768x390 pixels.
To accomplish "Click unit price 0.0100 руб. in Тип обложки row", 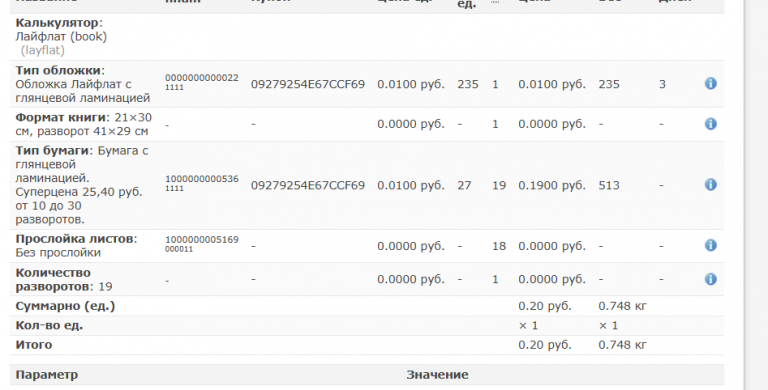I will coord(411,84).
